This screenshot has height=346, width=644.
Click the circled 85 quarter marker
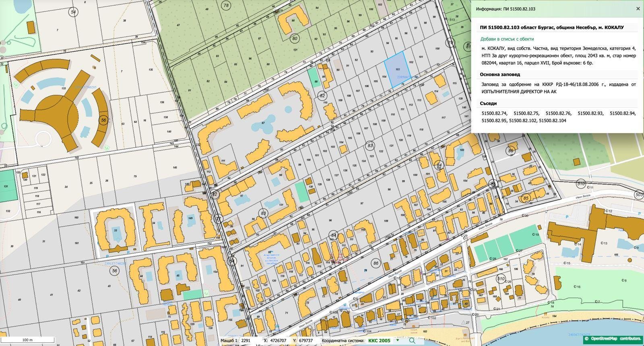[526, 198]
